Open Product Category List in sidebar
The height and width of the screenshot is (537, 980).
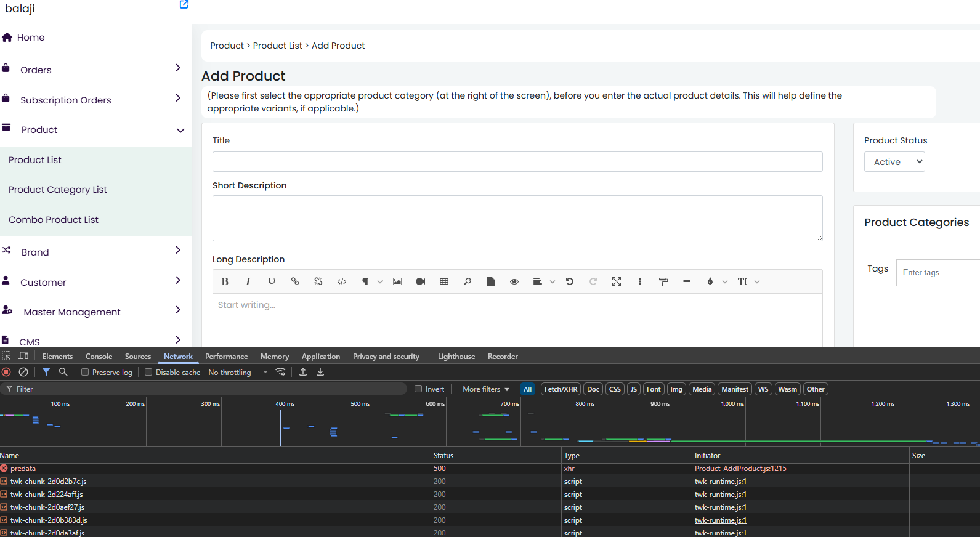pyautogui.click(x=58, y=190)
